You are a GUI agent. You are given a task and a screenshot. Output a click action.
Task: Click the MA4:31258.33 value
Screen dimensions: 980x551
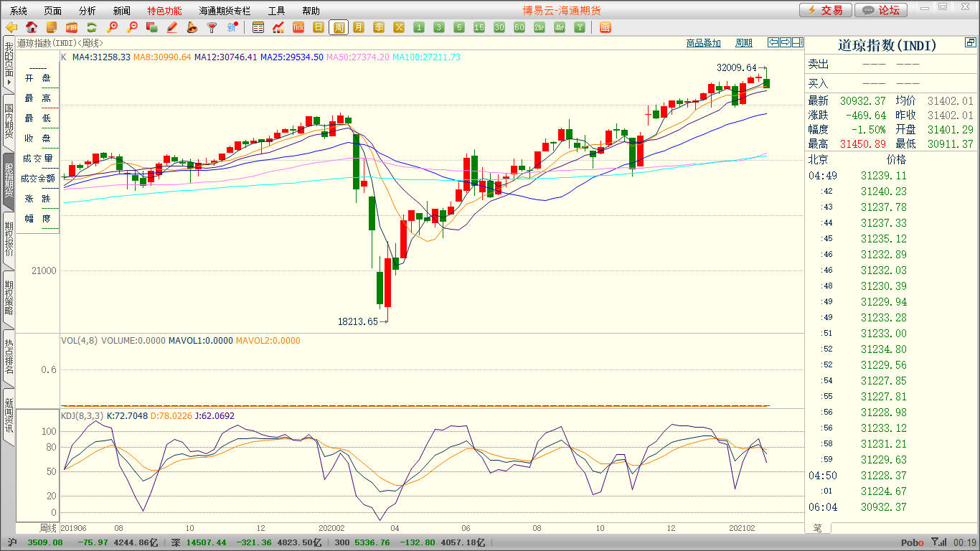point(101,57)
